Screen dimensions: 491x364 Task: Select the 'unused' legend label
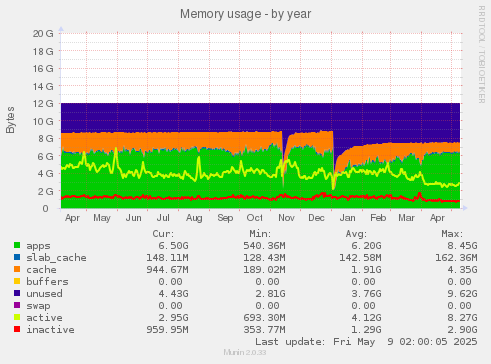tap(44, 294)
